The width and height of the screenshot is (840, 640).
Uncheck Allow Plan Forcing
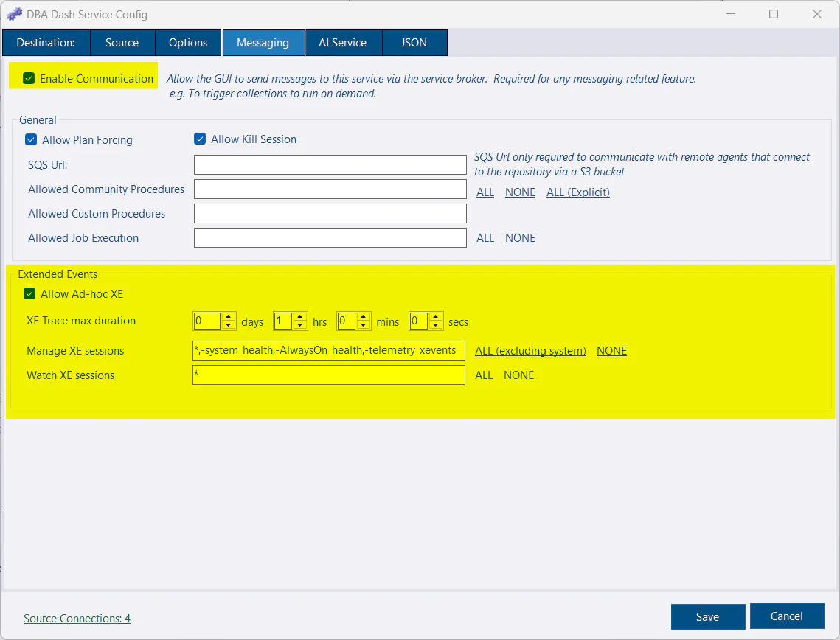[x=31, y=140]
